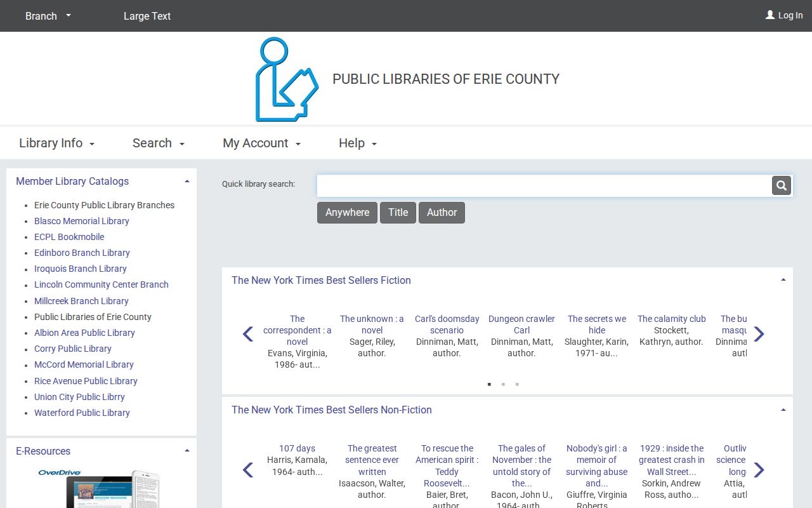Open "The unknown : a novel" title
This screenshot has height=508, width=812.
(x=372, y=324)
